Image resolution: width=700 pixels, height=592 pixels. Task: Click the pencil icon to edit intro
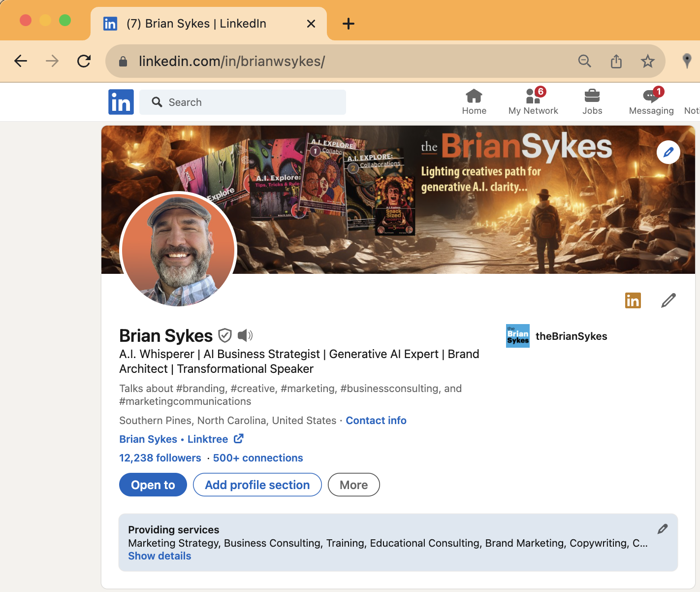pyautogui.click(x=668, y=300)
